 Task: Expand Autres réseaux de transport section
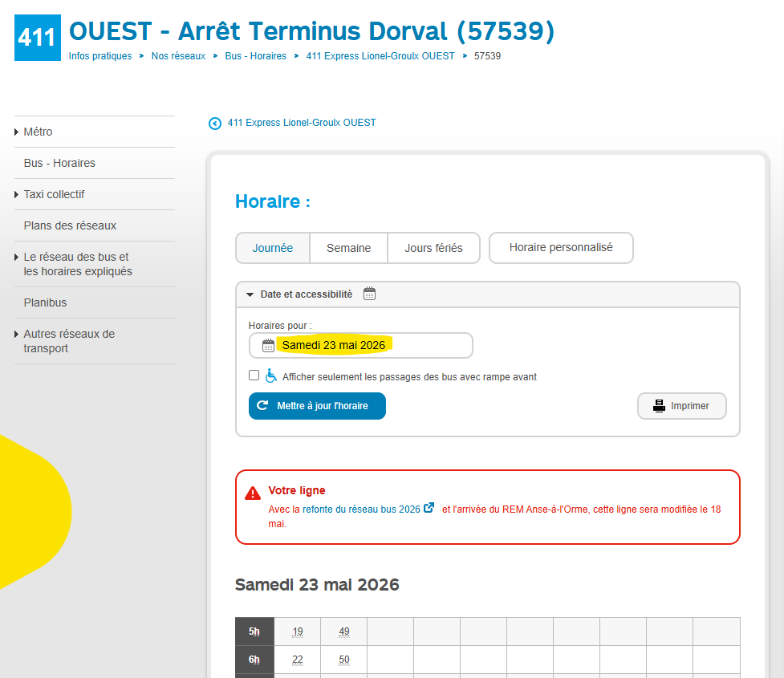coord(17,334)
